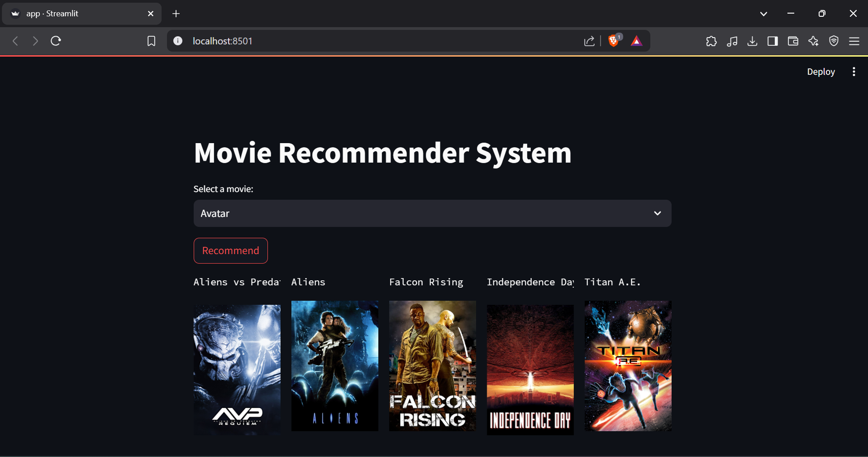Open the extensions puzzle icon

coord(711,41)
